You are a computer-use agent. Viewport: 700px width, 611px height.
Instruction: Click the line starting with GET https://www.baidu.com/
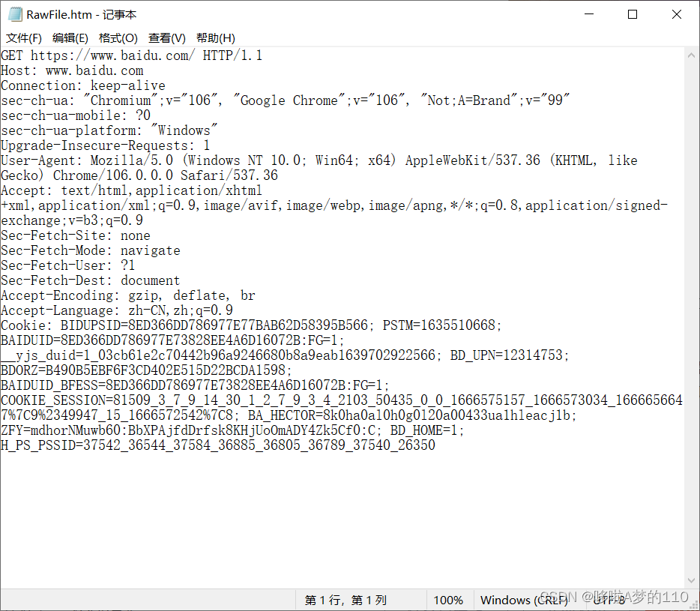131,55
